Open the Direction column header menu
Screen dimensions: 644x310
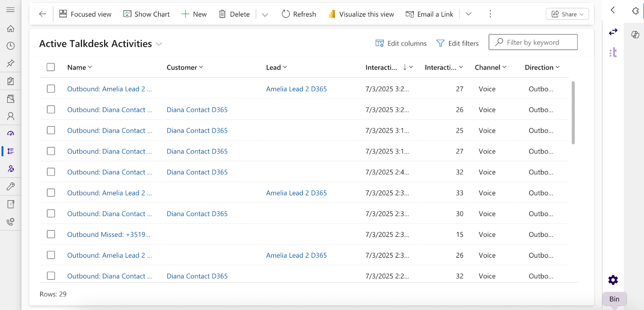(542, 67)
